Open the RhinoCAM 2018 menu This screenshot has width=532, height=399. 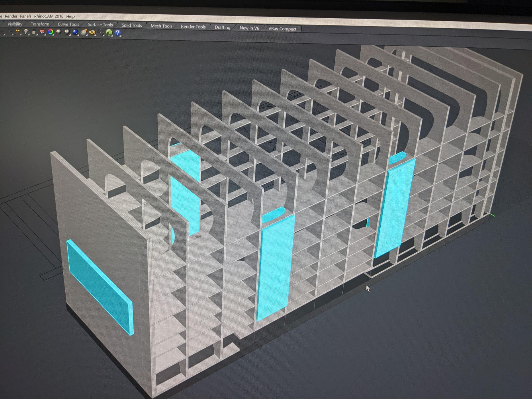49,16
